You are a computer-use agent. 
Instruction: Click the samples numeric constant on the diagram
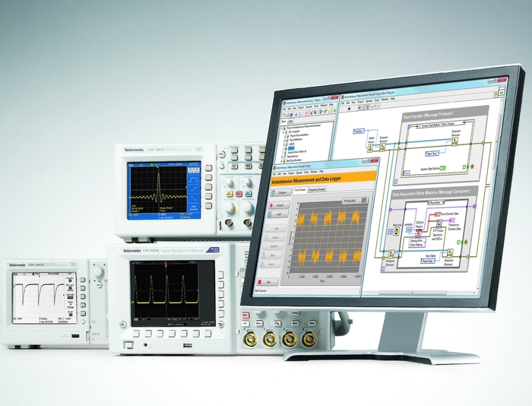pyautogui.click(x=409, y=230)
